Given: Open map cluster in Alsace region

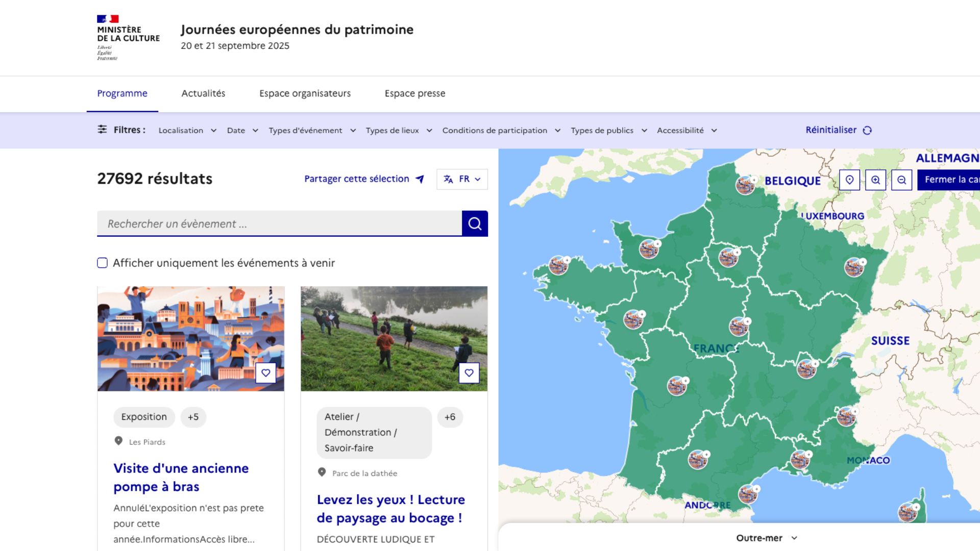Looking at the screenshot, I should [854, 267].
